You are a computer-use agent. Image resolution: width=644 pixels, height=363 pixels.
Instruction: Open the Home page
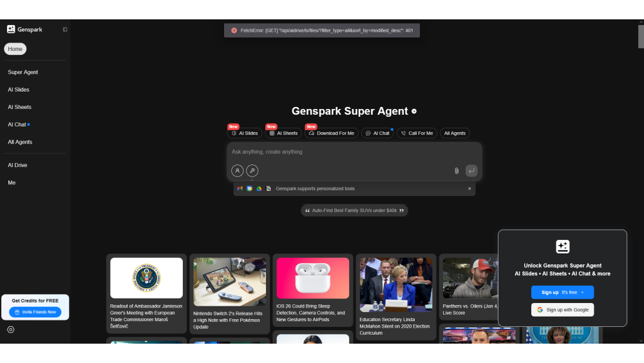pyautogui.click(x=15, y=49)
